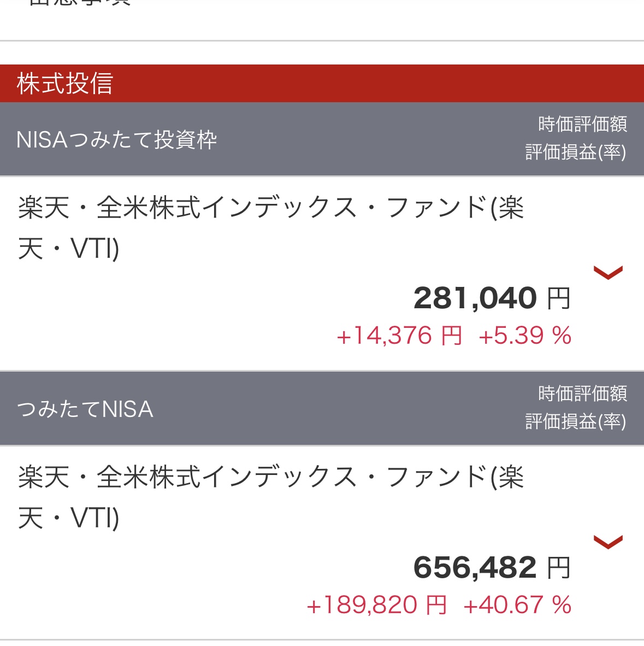This screenshot has width=644, height=646.
Task: Click the 281,040 valuation amount
Action: (x=475, y=298)
